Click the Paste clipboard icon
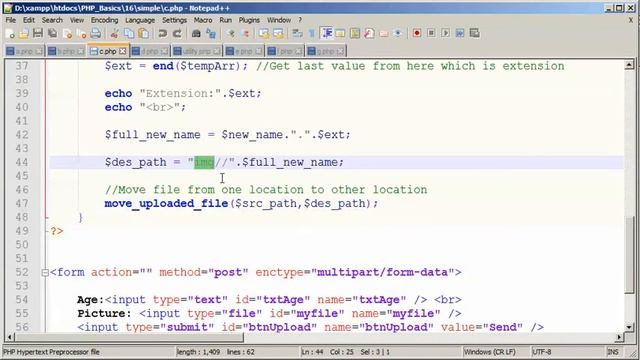This screenshot has height=360, width=640. pos(143,33)
